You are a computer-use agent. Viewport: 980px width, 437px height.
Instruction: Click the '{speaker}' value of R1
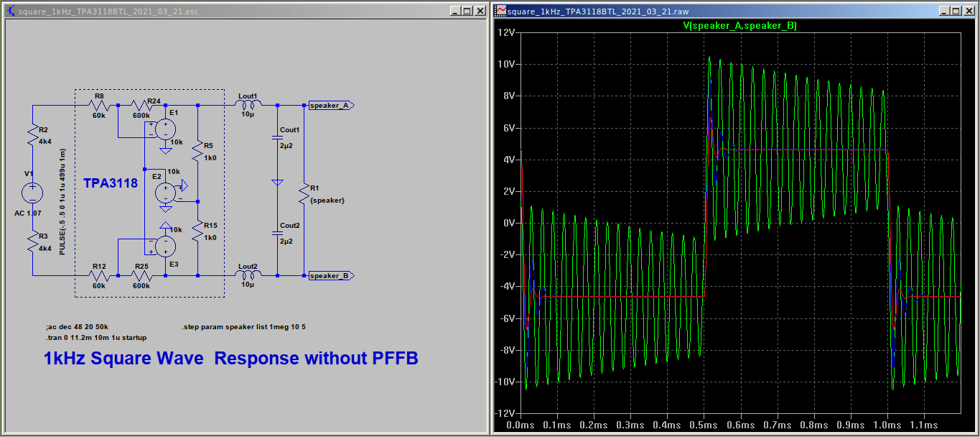[x=327, y=201]
